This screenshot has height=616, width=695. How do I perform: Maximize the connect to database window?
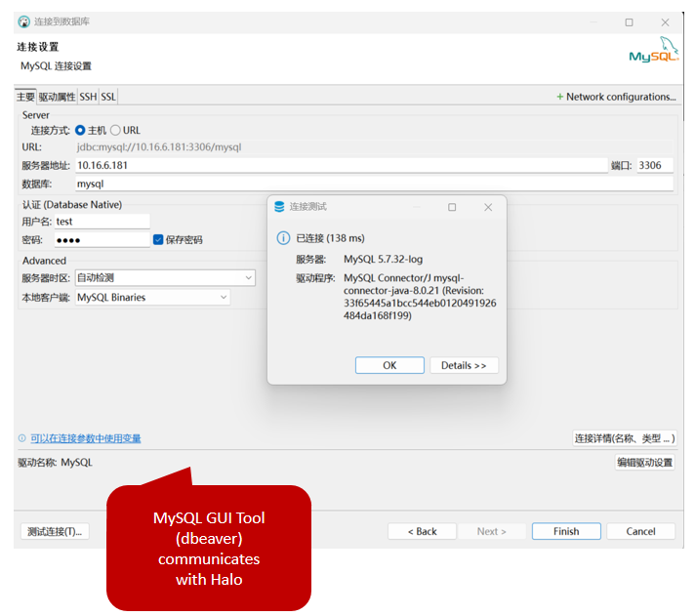(629, 22)
